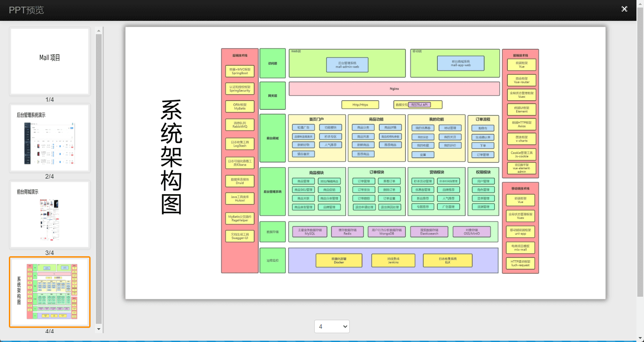Open the slide number dropdown showing 4
The image size is (644, 342).
pyautogui.click(x=332, y=326)
